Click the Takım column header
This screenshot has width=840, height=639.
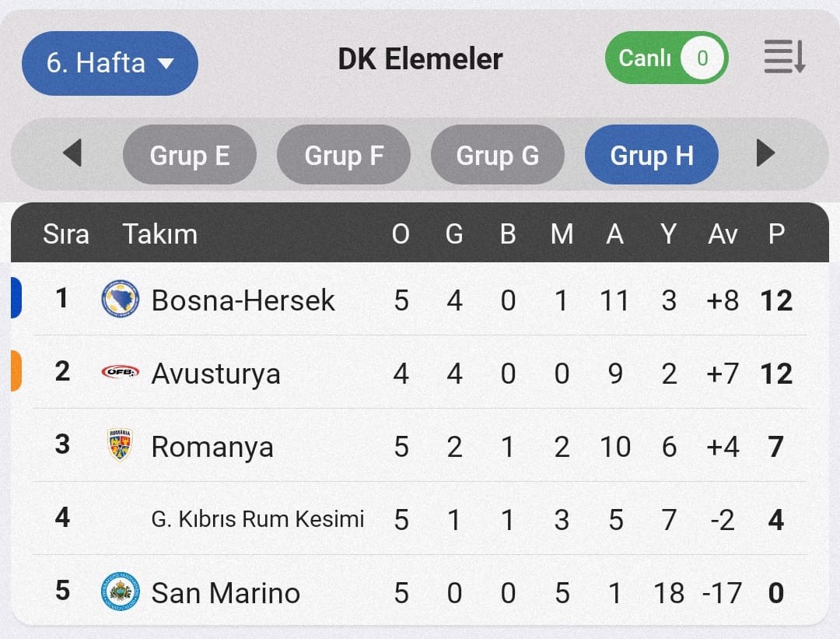[x=160, y=233]
